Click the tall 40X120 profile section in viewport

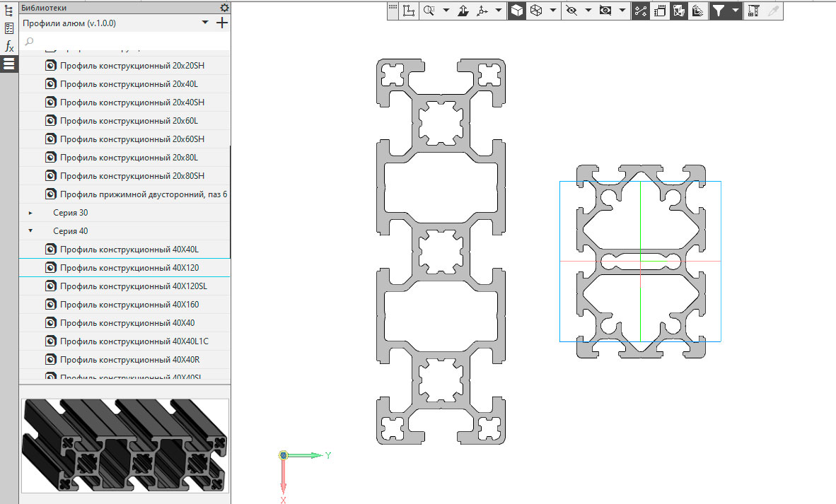(x=441, y=252)
